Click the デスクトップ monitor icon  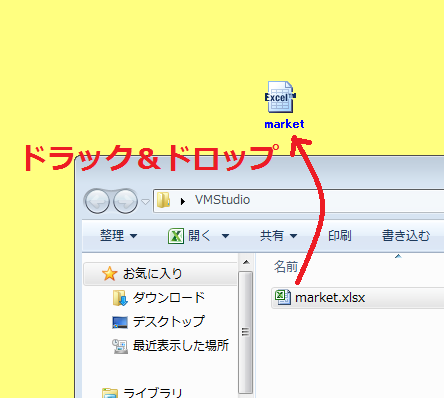click(120, 322)
